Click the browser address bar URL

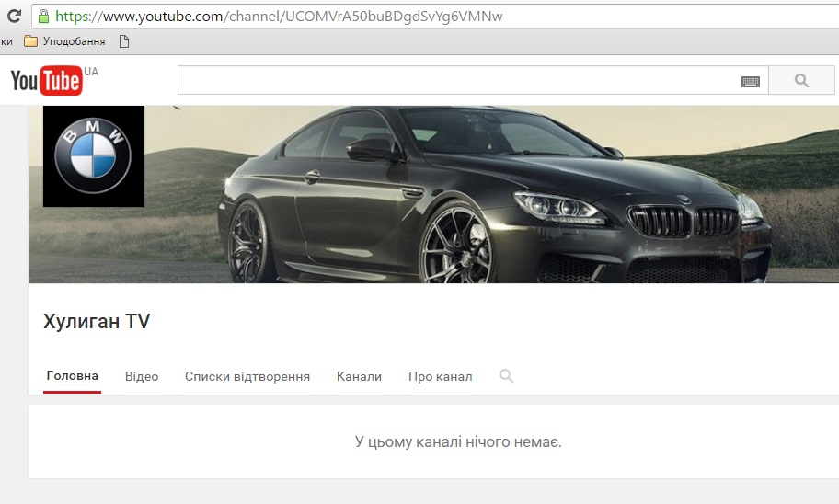pos(279,17)
